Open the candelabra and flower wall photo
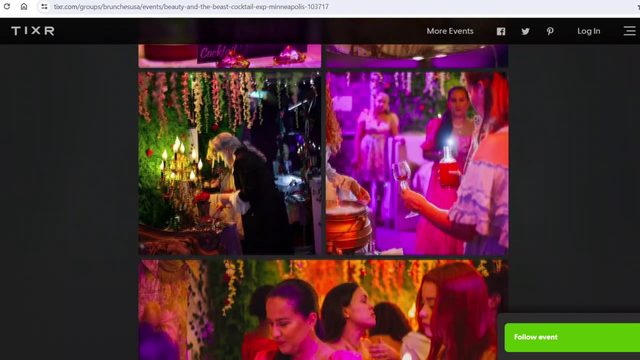This screenshot has width=640, height=360. coord(230,164)
